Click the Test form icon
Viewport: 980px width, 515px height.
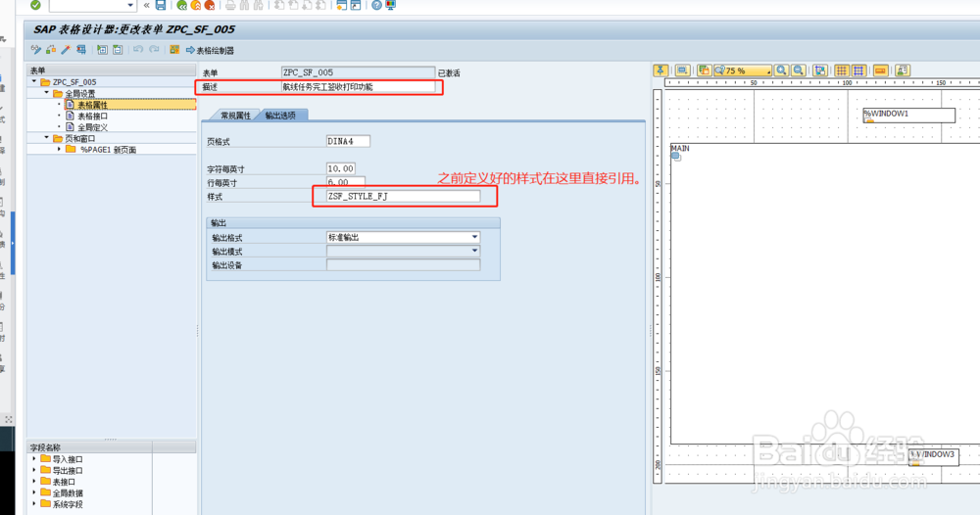coord(80,49)
